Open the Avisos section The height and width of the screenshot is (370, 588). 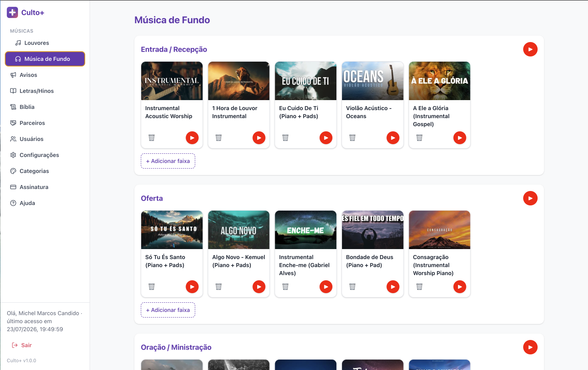pyautogui.click(x=45, y=75)
